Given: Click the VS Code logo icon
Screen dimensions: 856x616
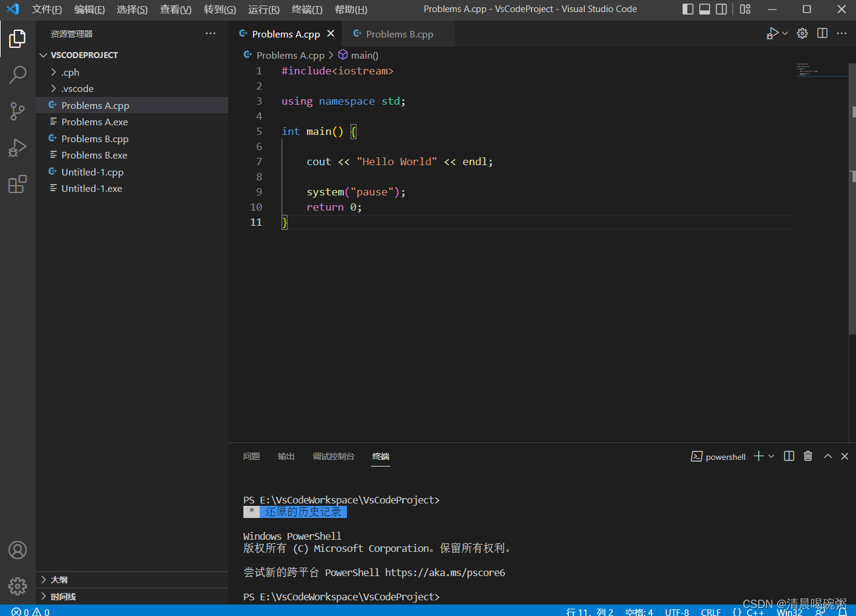Looking at the screenshot, I should coord(13,9).
